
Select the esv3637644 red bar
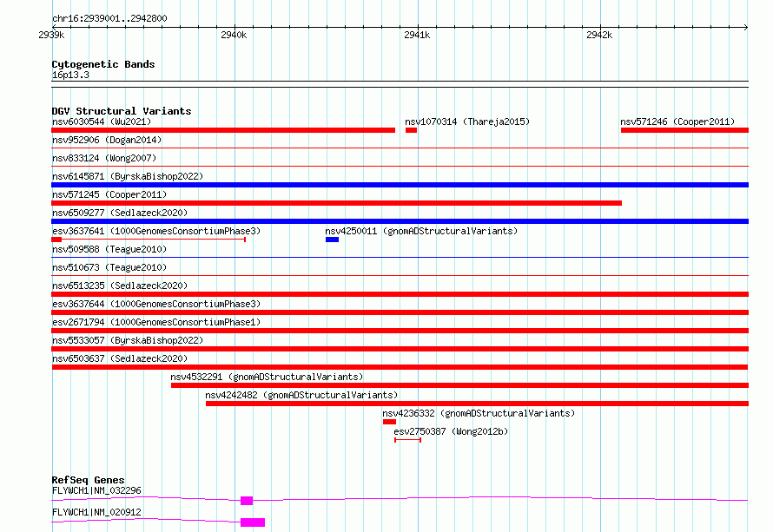400,312
